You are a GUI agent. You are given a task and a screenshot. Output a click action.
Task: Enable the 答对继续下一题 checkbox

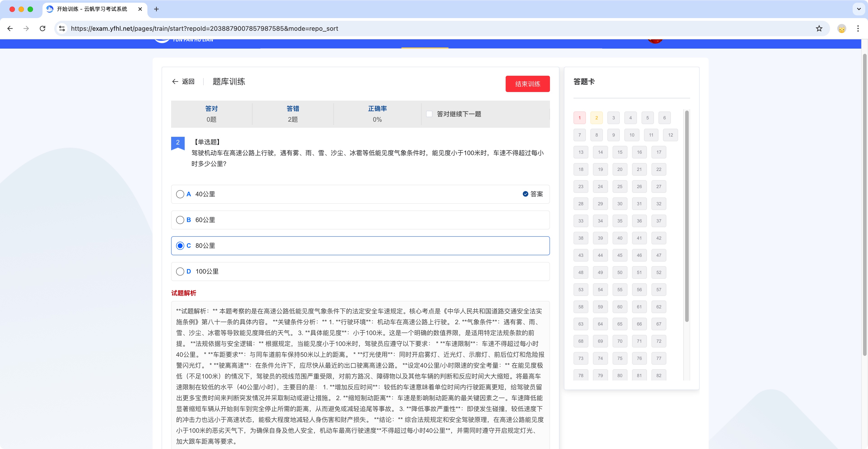pyautogui.click(x=429, y=114)
